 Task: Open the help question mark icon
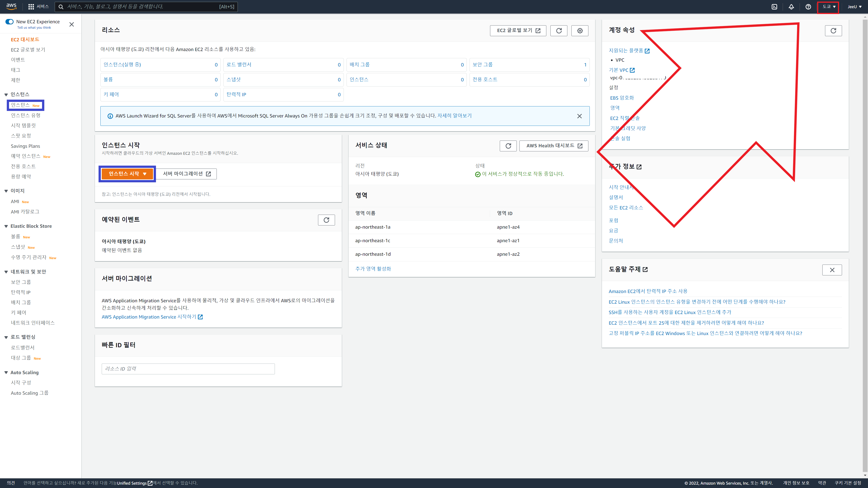tap(808, 7)
